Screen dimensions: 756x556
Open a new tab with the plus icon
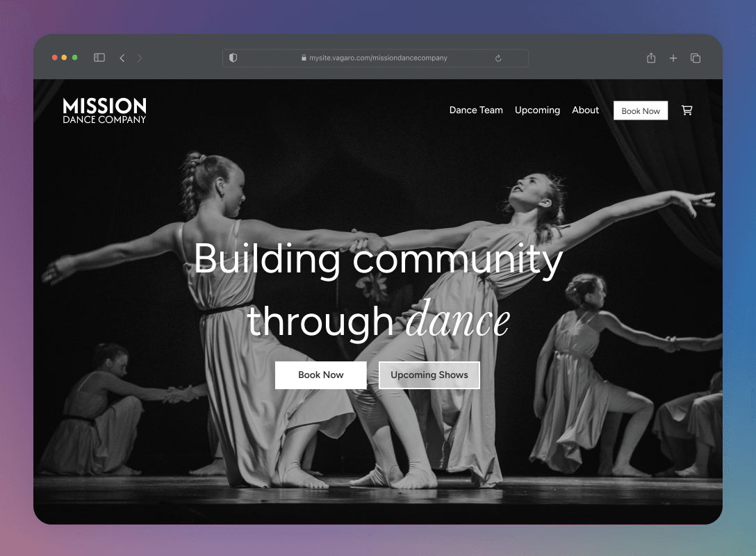(x=673, y=58)
